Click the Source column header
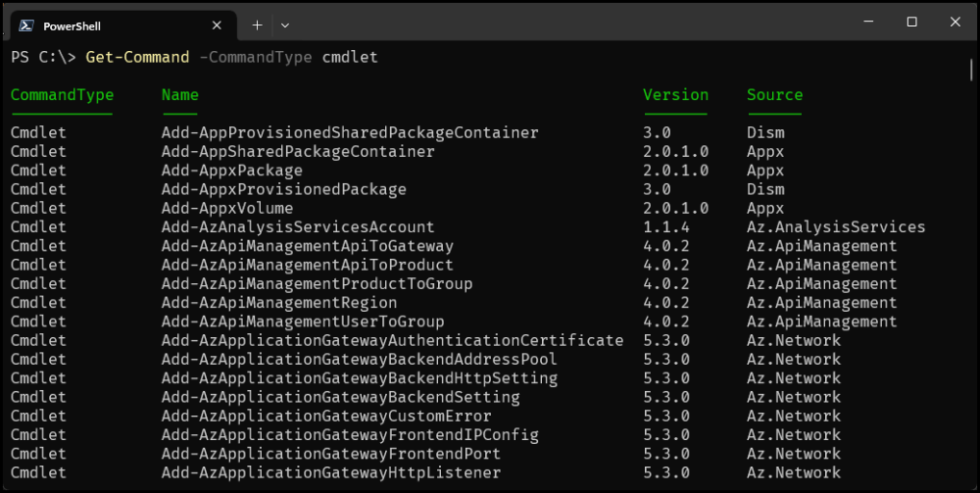The height and width of the screenshot is (493, 980). click(774, 95)
